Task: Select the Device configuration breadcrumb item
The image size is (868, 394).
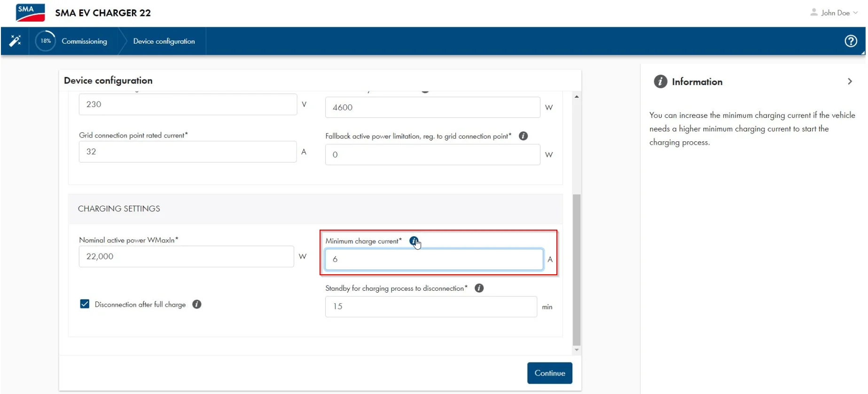Action: tap(164, 41)
